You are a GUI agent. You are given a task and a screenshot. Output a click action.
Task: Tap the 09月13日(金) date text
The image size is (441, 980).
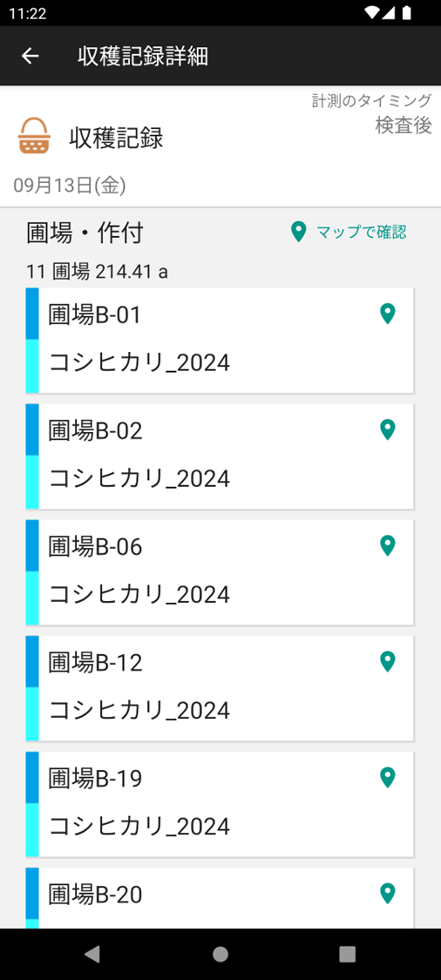pos(70,186)
